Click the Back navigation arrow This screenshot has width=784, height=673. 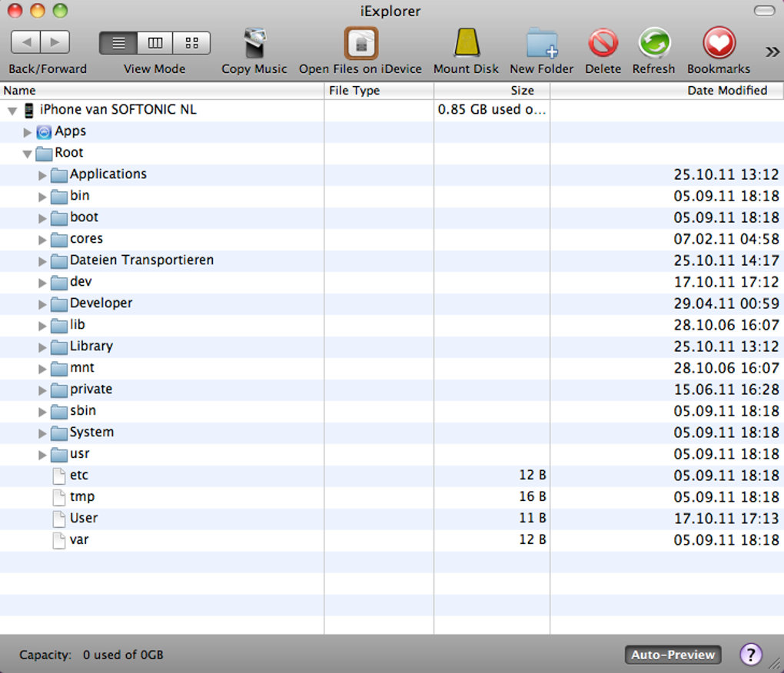27,41
